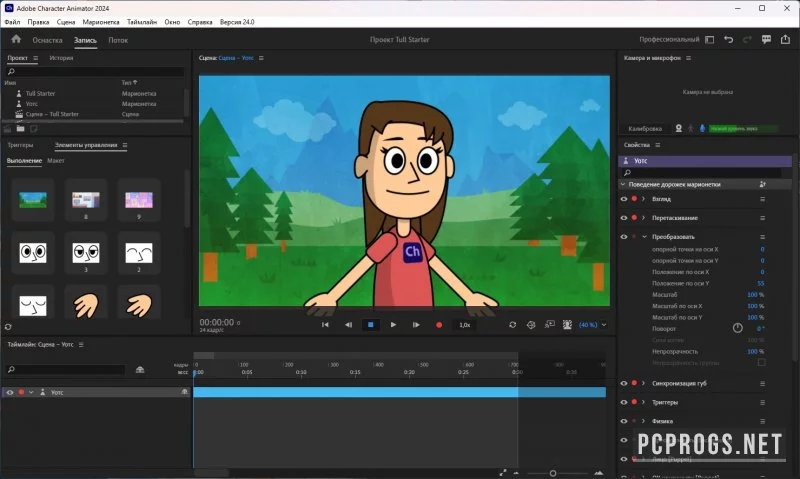Select the forest background trigger thumbnail
This screenshot has height=479, width=800.
coord(33,200)
